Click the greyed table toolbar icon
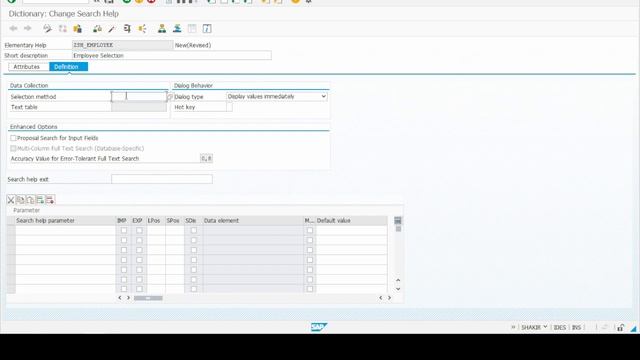640x360 pixels. point(192,29)
